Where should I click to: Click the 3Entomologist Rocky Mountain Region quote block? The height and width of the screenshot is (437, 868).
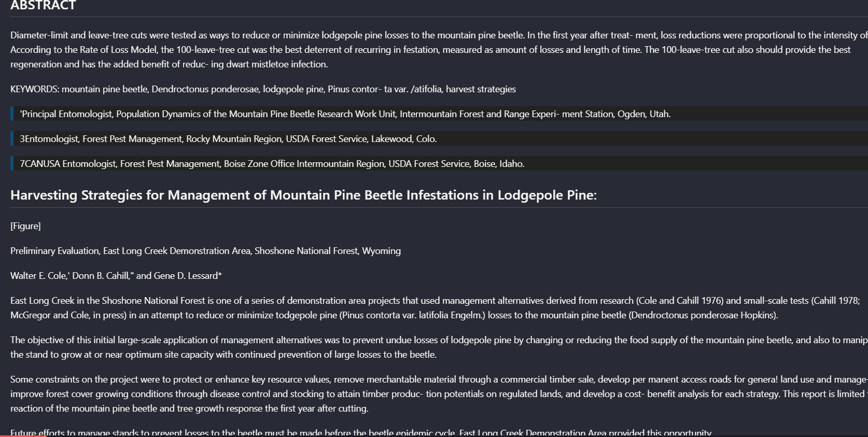pyautogui.click(x=439, y=139)
